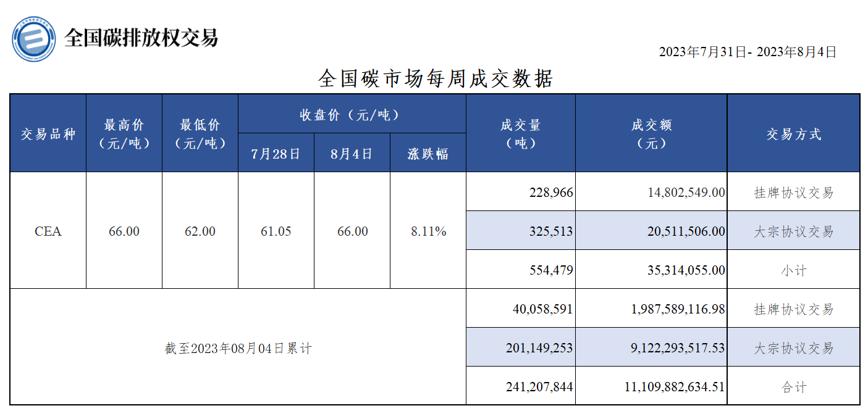Select the lowest price 62.00 cell
The width and height of the screenshot is (868, 411).
200,231
